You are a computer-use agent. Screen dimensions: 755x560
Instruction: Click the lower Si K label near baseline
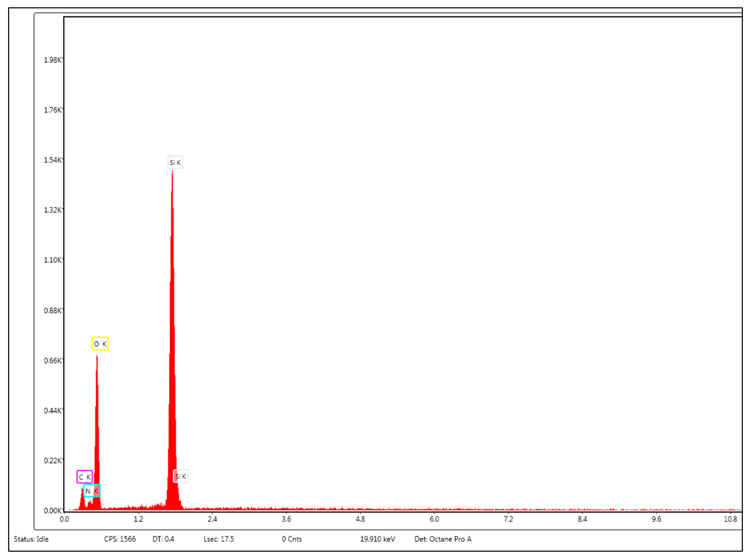(x=181, y=476)
